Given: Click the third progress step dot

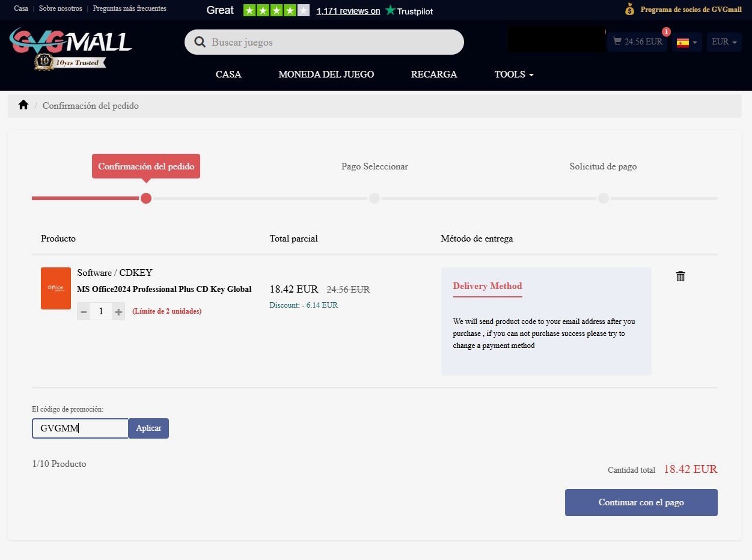Looking at the screenshot, I should point(604,198).
